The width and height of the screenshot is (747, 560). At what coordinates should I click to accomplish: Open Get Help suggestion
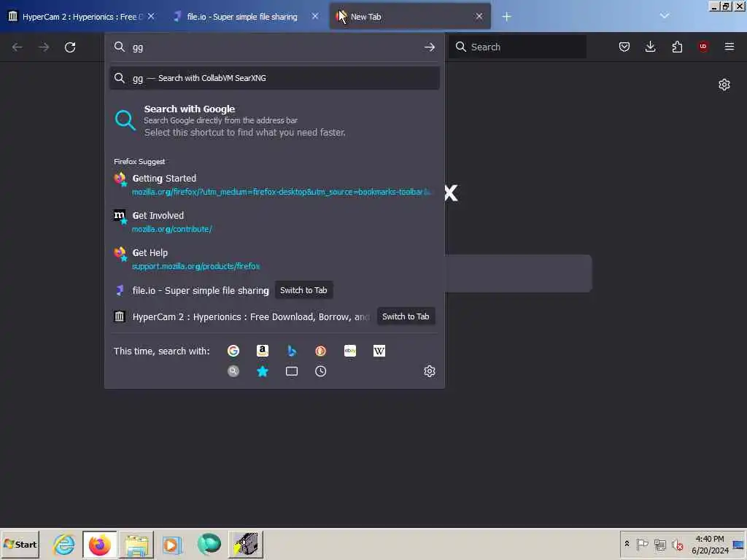tap(274, 259)
